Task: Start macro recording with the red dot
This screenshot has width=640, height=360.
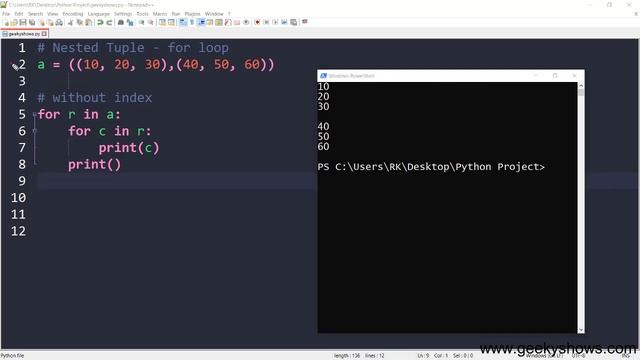Action: click(x=257, y=22)
